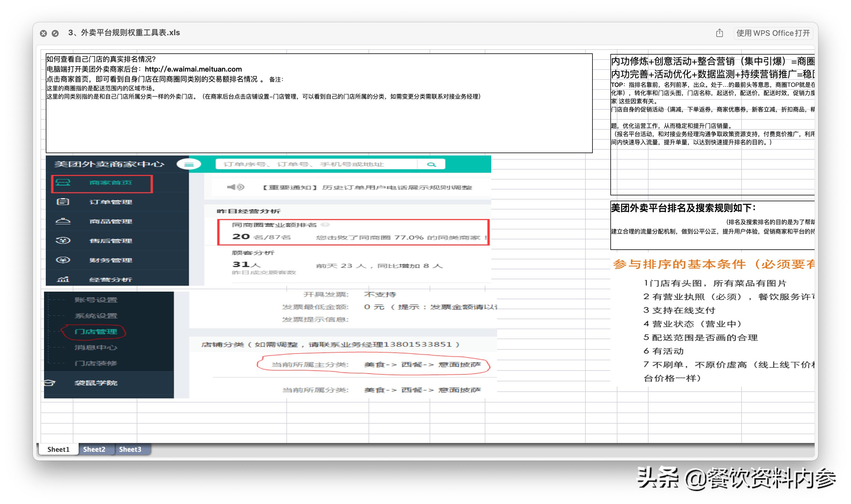Click the 经营分析 chart icon
851x504 pixels.
coord(63,279)
